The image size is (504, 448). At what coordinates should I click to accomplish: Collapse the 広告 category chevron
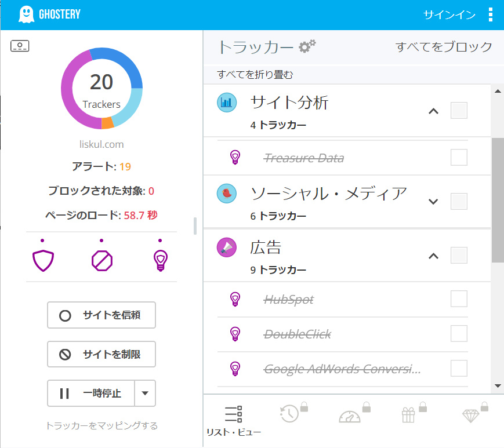click(433, 256)
